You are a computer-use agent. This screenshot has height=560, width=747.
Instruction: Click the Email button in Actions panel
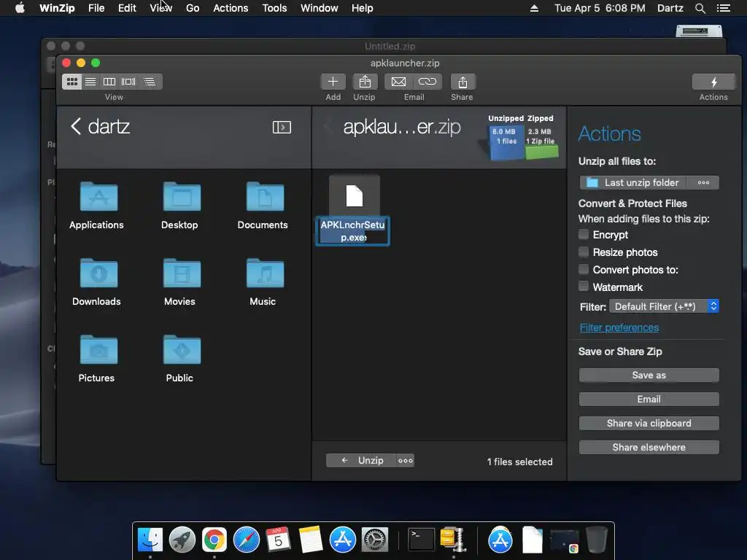coord(649,399)
